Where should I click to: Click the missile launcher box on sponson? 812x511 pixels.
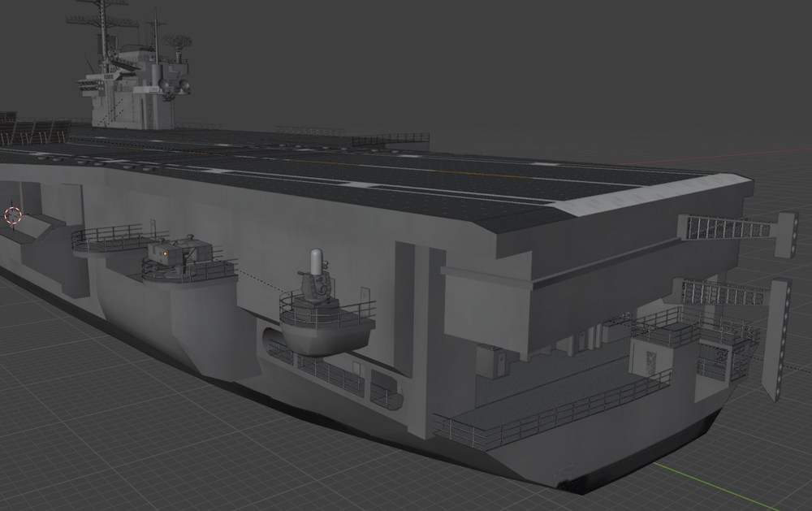coord(180,251)
